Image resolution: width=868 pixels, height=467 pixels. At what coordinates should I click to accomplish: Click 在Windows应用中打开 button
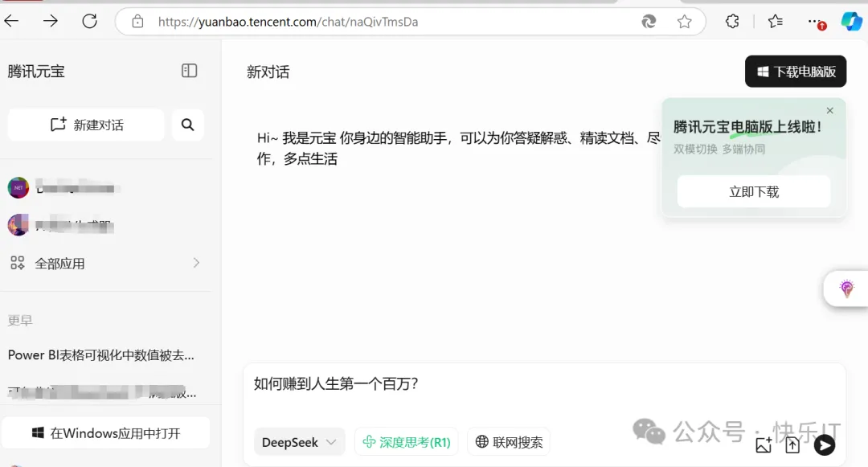(x=106, y=432)
